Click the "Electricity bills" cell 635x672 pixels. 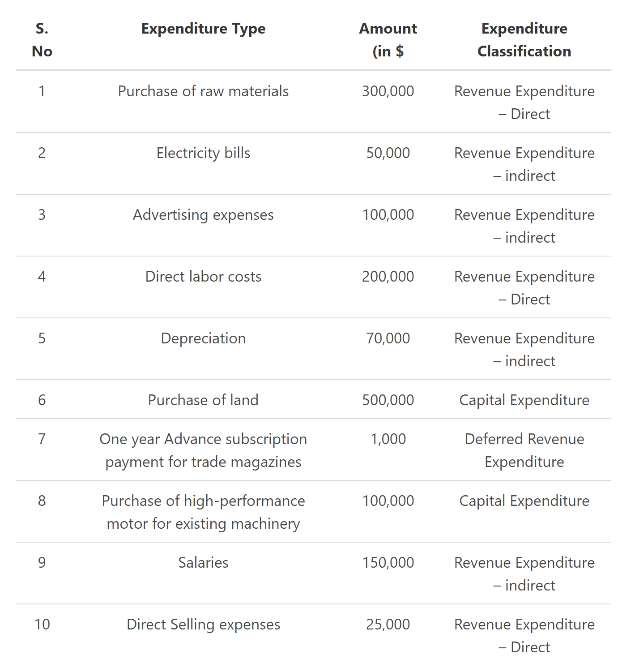[203, 153]
